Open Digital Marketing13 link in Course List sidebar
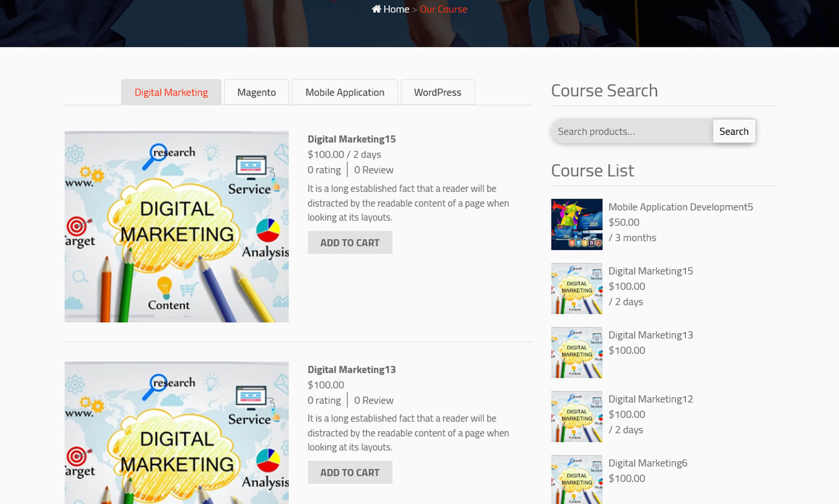This screenshot has width=839, height=504. pos(650,335)
